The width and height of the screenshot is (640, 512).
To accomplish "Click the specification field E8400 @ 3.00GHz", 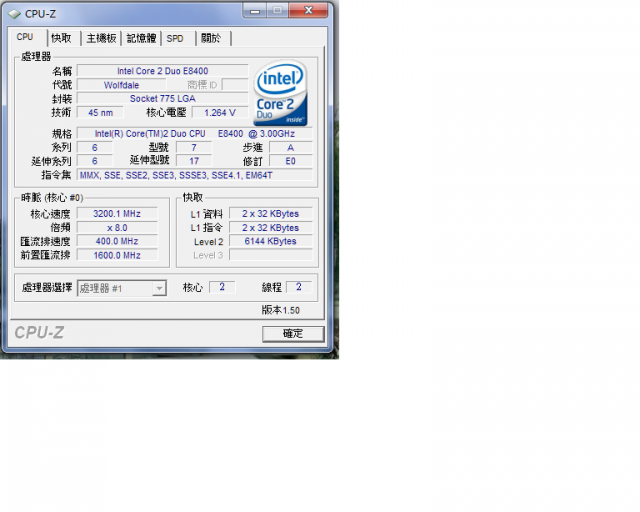I will click(x=195, y=134).
